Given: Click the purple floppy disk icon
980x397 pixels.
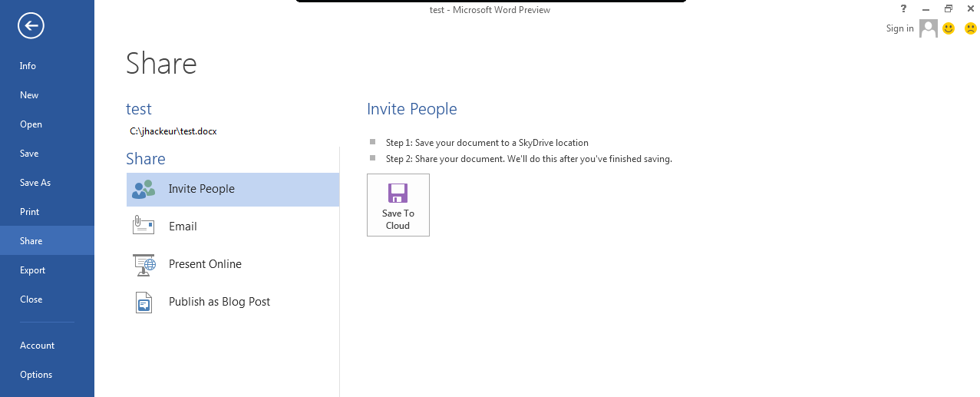Looking at the screenshot, I should pos(398,193).
